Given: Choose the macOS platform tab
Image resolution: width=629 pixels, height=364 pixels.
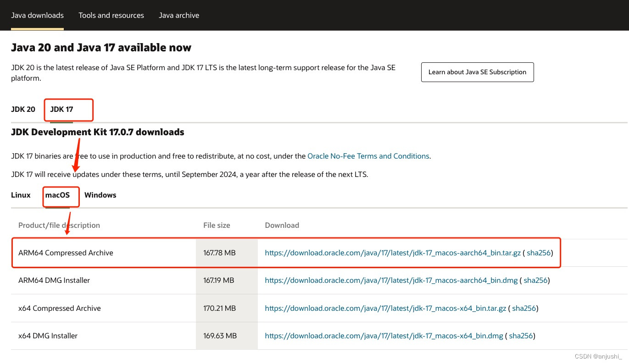Looking at the screenshot, I should click(x=57, y=195).
